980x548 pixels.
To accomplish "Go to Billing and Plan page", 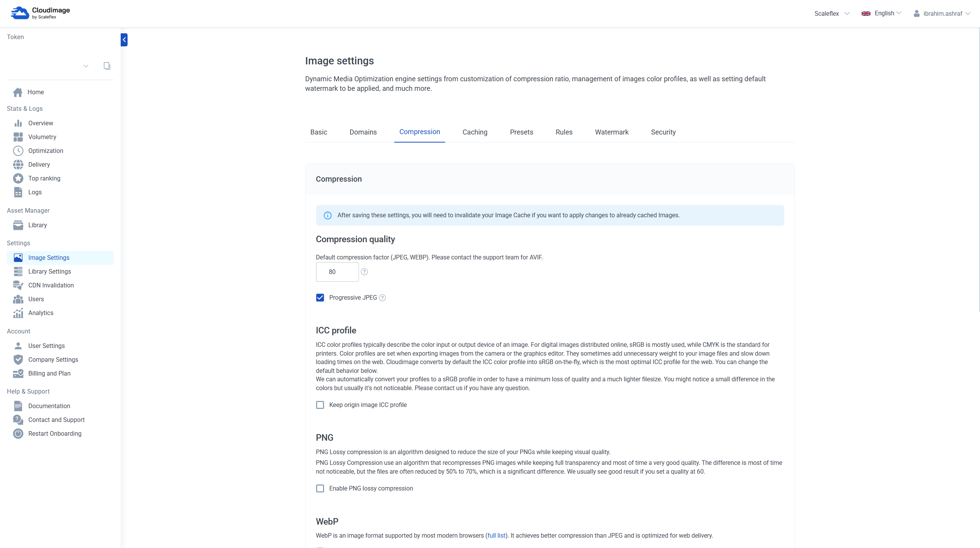I will [x=49, y=373].
